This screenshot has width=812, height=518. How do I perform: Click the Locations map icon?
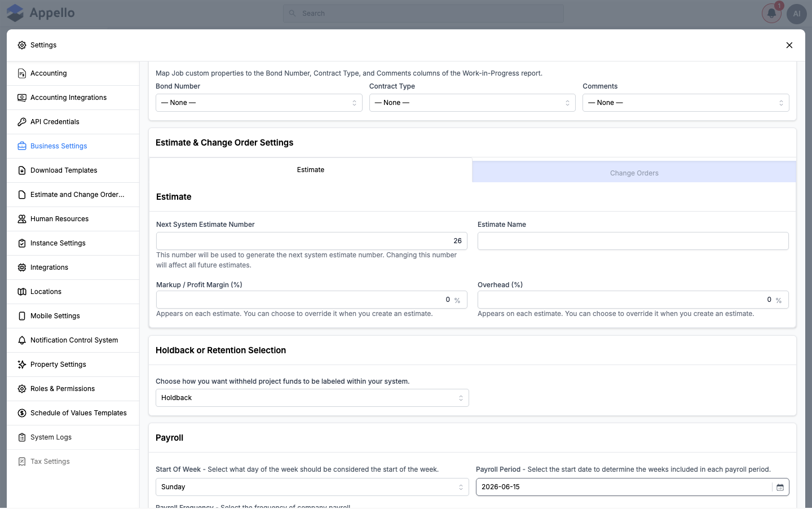point(22,292)
